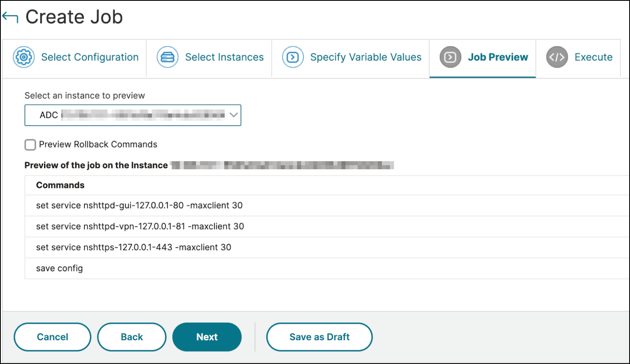The width and height of the screenshot is (630, 364).
Task: Select the nshttpd-gui-127.0.0.1-80 command row
Action: pyautogui.click(x=327, y=206)
